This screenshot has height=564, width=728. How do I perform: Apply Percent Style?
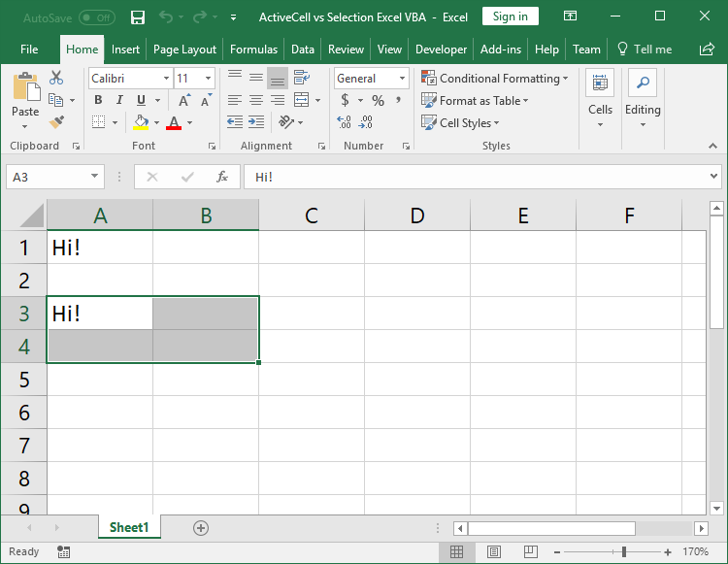pos(378,100)
